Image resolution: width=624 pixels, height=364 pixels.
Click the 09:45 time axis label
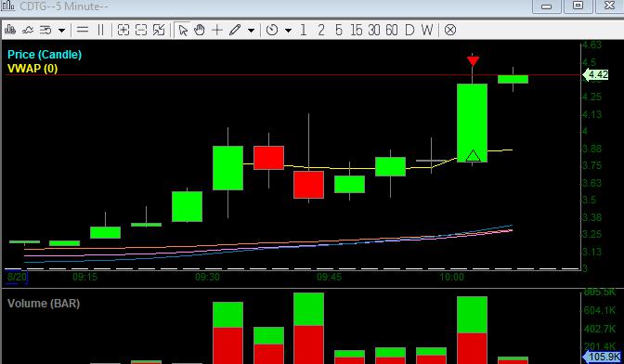(x=329, y=277)
